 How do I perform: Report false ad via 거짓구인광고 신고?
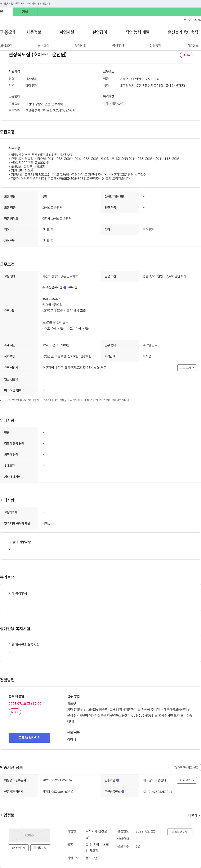tap(186, 768)
